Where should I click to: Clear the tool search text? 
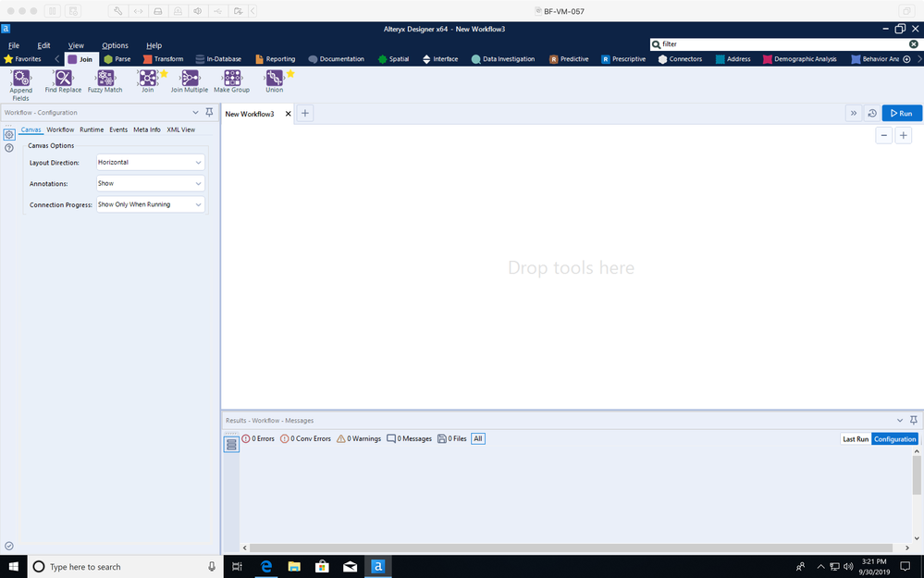click(914, 44)
